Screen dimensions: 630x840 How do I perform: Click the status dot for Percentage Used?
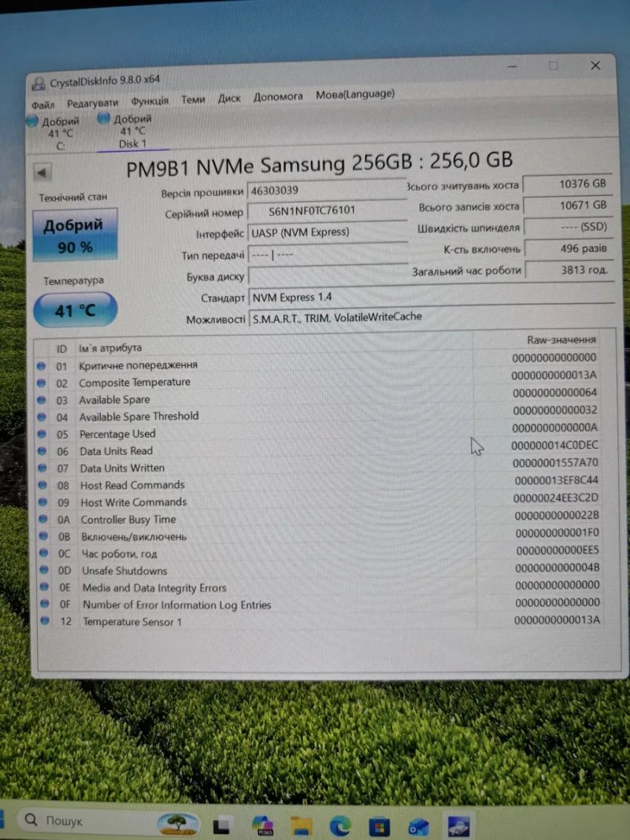[42, 434]
